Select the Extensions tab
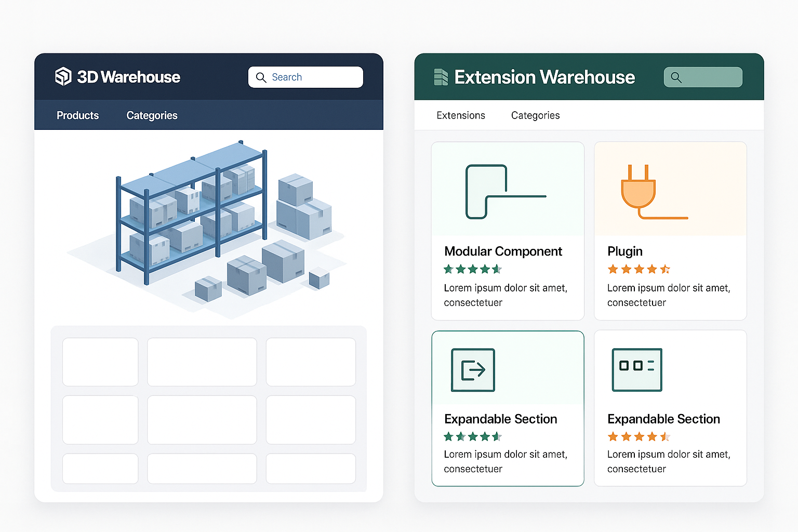Image resolution: width=798 pixels, height=532 pixels. pos(460,115)
